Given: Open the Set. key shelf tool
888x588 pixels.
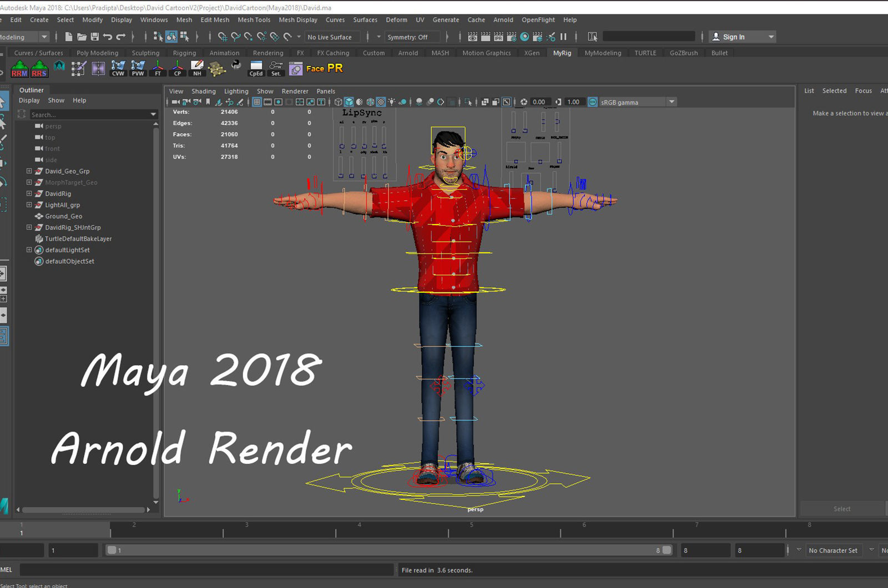Looking at the screenshot, I should (x=276, y=69).
